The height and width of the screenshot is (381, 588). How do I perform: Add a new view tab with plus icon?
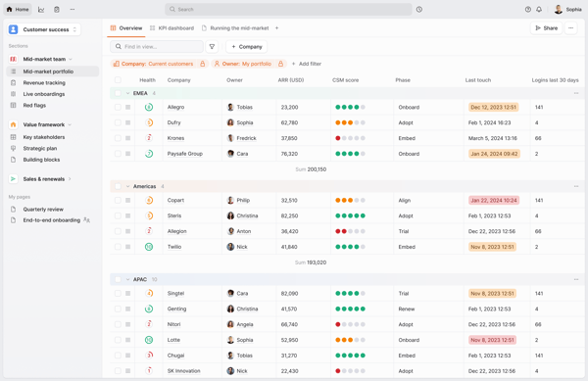[x=276, y=28]
